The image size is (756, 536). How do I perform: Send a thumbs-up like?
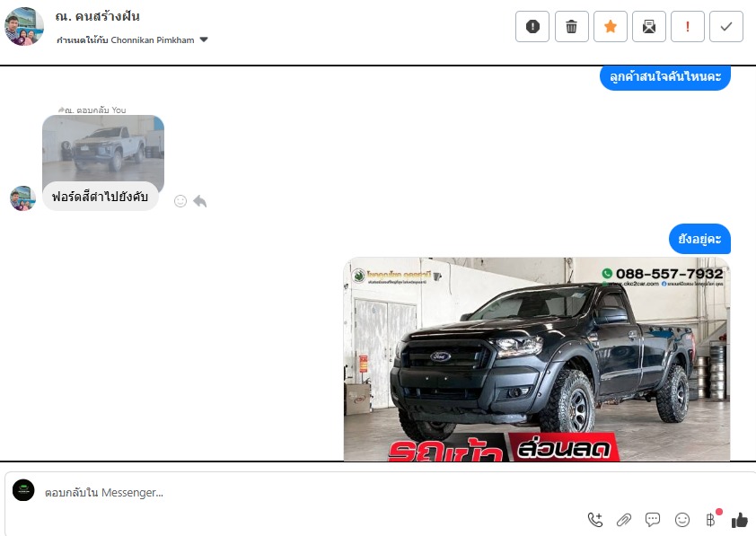[740, 520]
